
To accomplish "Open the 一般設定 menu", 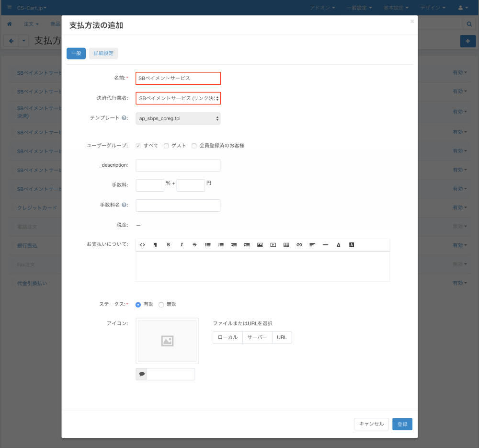I will [359, 8].
